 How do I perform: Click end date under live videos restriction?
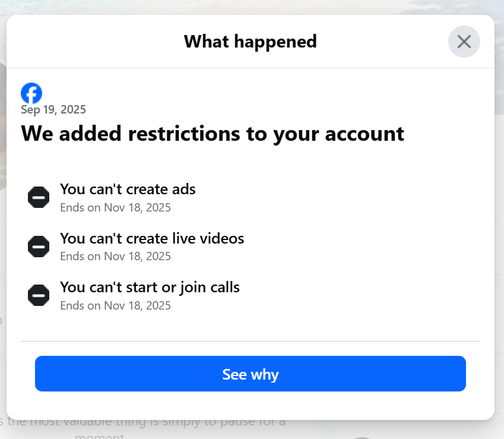coord(115,256)
